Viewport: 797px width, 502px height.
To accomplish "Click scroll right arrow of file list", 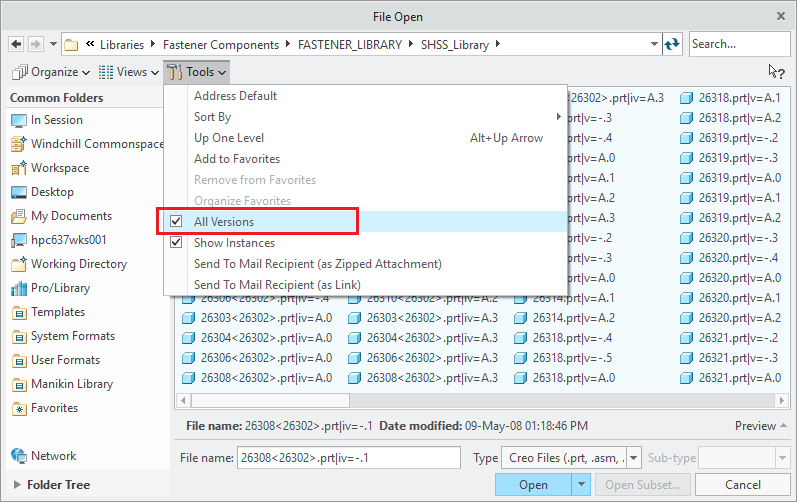I will (x=782, y=400).
